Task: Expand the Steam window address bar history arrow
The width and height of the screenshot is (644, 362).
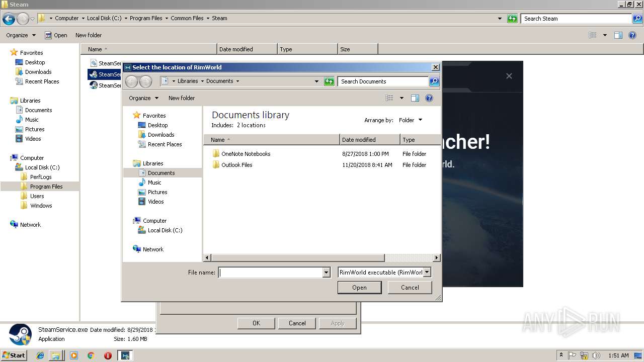Action: (x=500, y=19)
